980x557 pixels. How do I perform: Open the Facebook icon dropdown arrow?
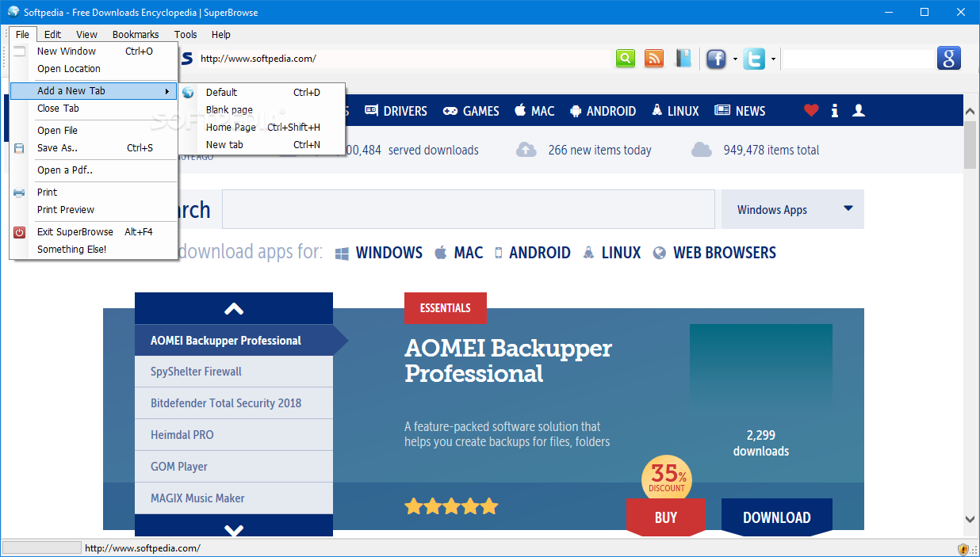735,59
